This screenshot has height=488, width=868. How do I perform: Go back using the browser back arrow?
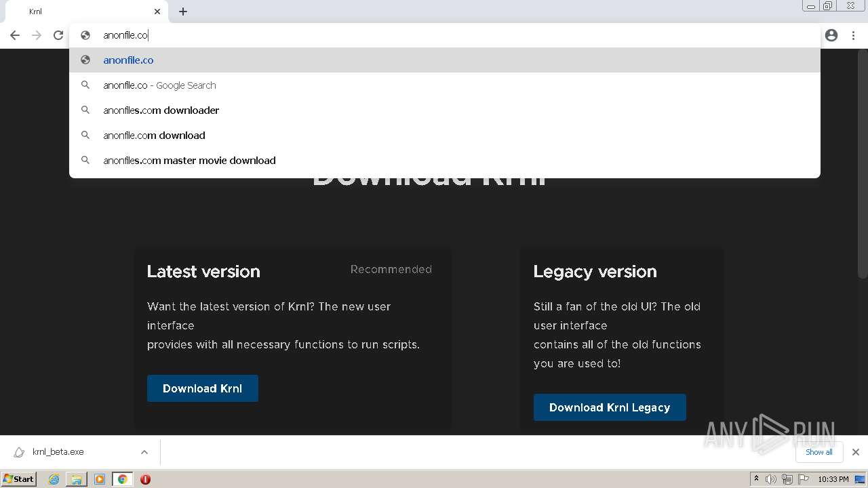pyautogui.click(x=15, y=35)
